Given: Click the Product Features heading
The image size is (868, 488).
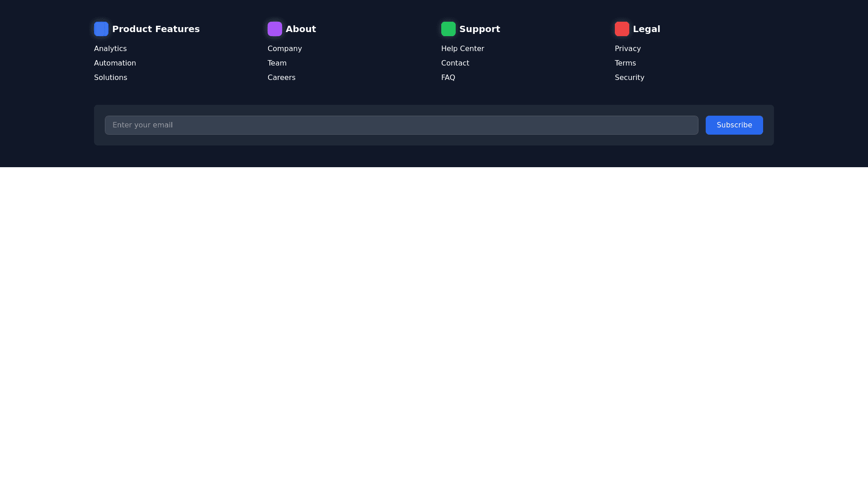Looking at the screenshot, I should 156,29.
